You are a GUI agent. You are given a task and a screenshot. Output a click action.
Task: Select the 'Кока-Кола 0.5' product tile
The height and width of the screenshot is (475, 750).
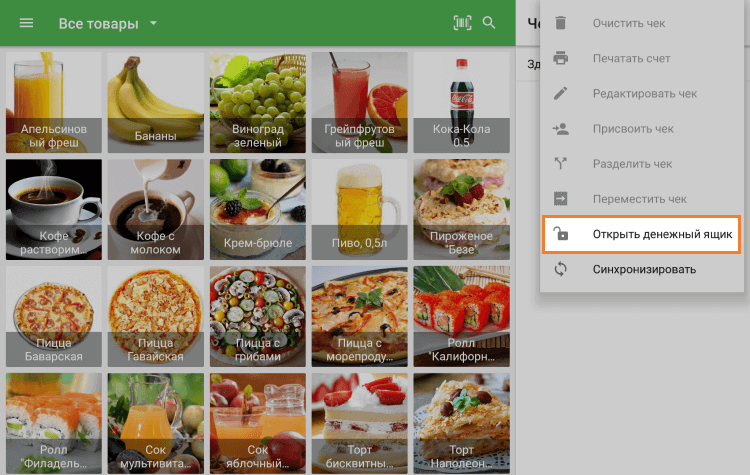[x=461, y=101]
